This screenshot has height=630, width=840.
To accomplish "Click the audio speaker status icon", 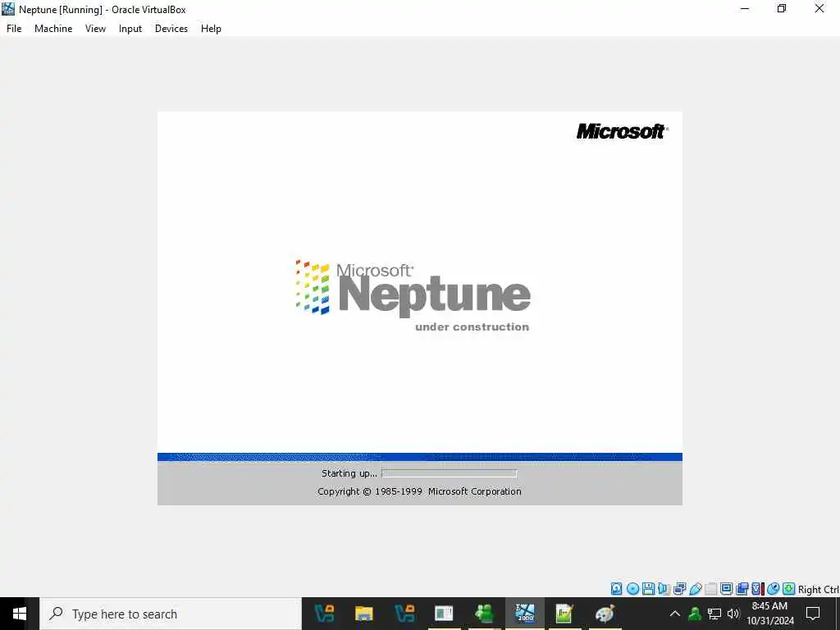I will click(664, 589).
